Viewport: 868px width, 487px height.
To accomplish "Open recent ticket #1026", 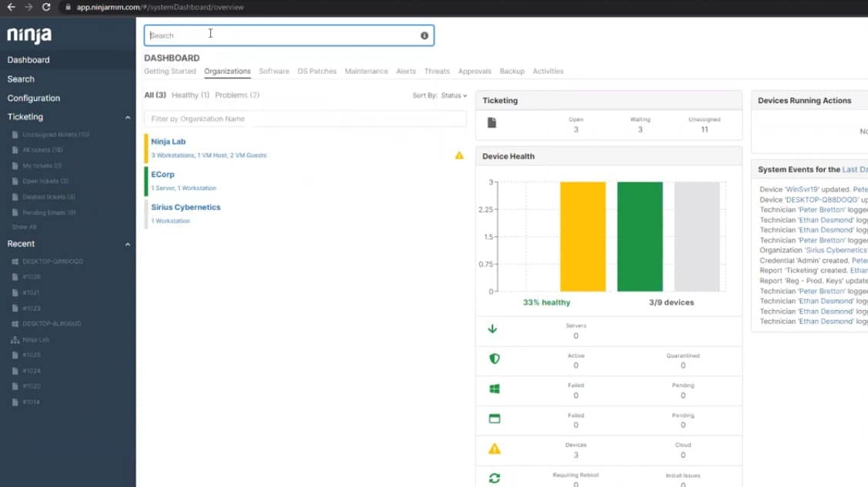I will pyautogui.click(x=32, y=277).
